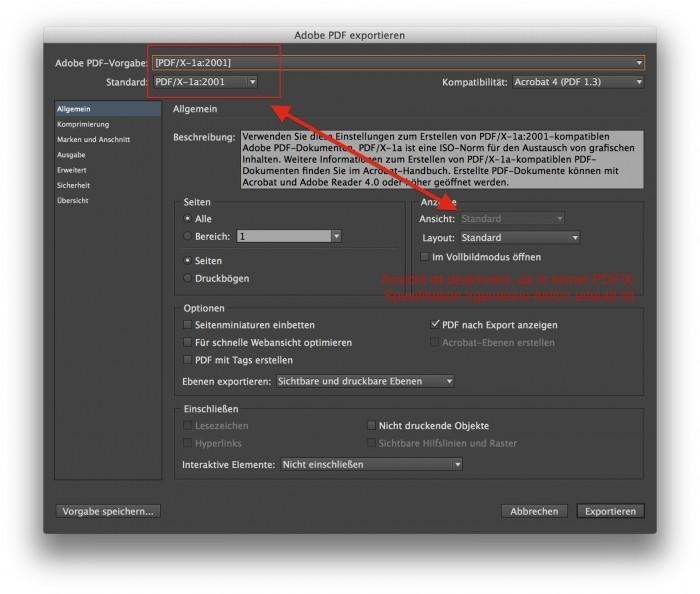Image resolution: width=700 pixels, height=594 pixels.
Task: Enable PDF mit Tags erstellen
Action: point(188,360)
